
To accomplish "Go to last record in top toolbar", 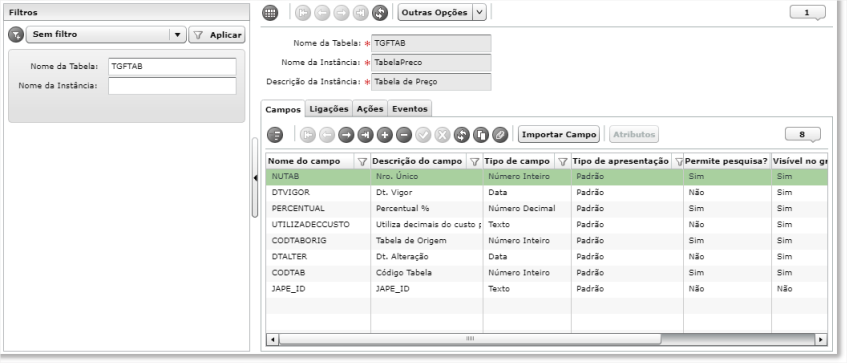I will click(x=360, y=13).
